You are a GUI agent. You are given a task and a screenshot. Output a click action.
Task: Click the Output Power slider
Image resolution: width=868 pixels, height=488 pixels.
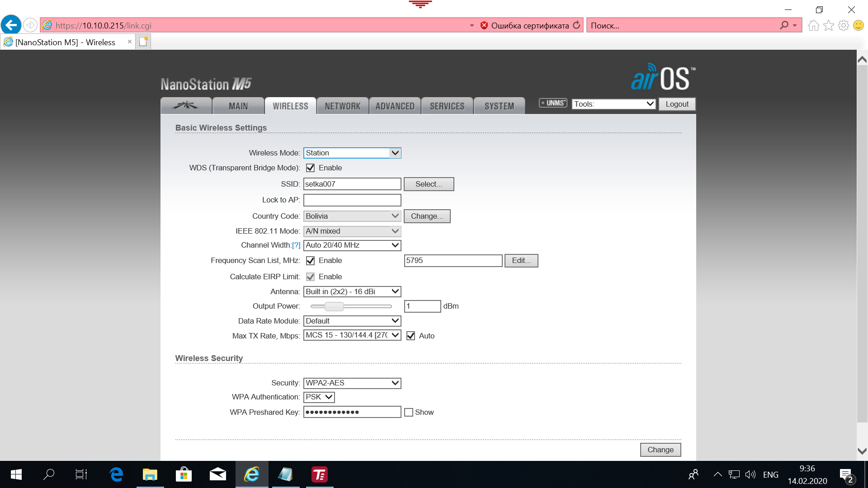[351, 306]
